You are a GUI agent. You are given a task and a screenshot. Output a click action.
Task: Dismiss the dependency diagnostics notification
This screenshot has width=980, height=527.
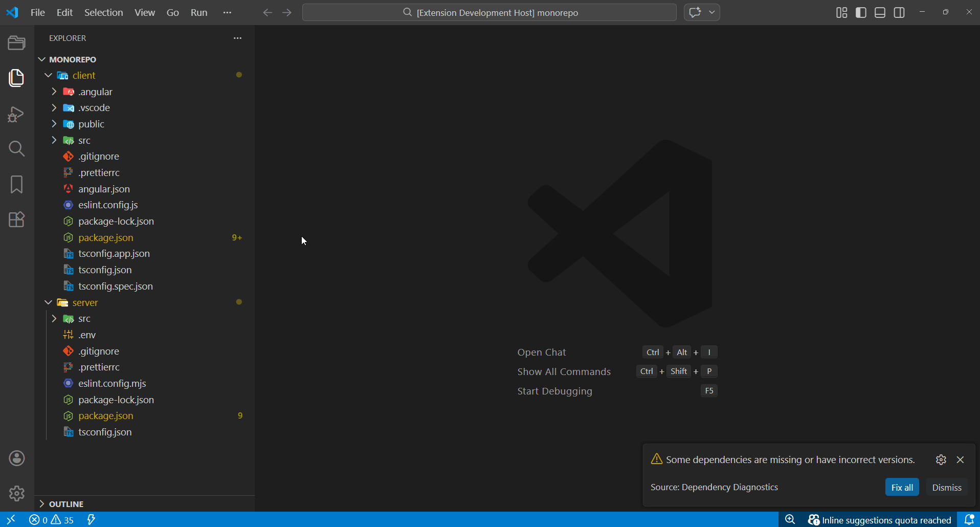tap(946, 487)
